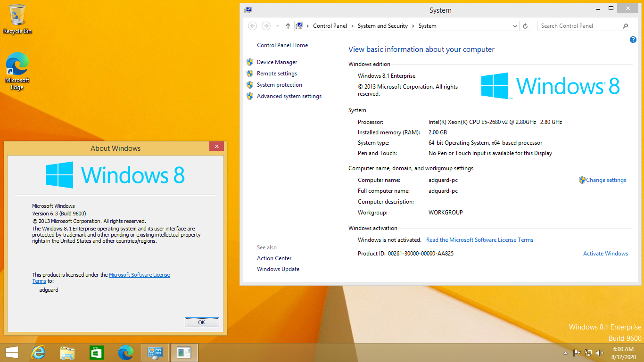Show hidden tray icons arrow
This screenshot has height=362, width=644.
click(x=565, y=353)
